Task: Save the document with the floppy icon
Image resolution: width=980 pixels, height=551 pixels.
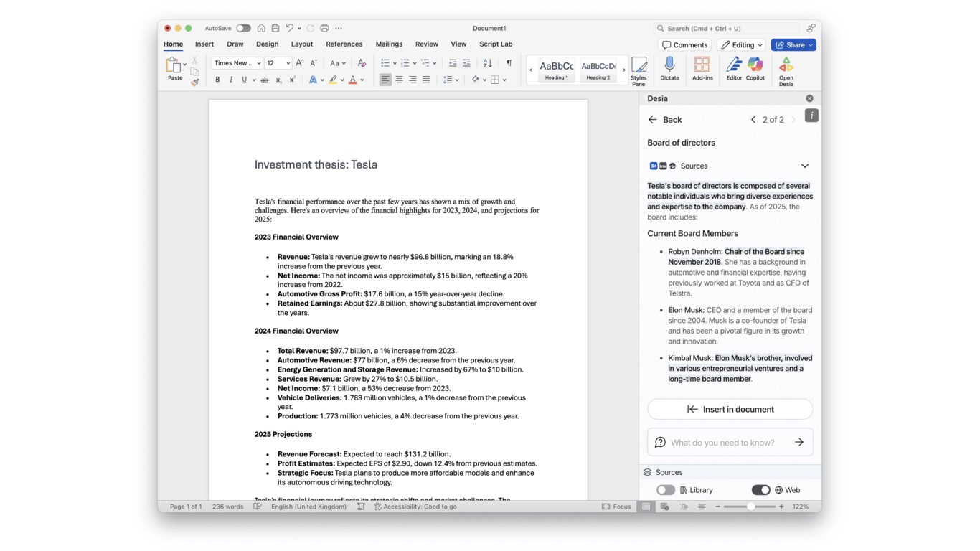Action: [x=275, y=29]
